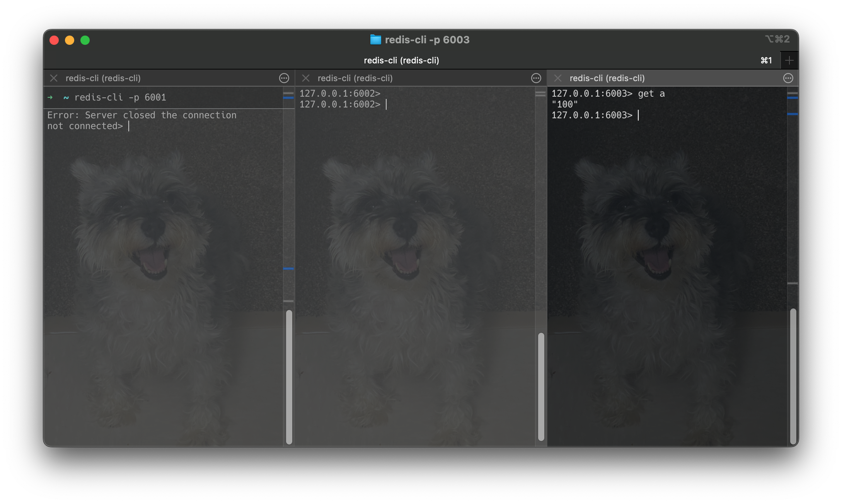This screenshot has height=504, width=842.
Task: Open the left pane's options menu
Action: coord(284,78)
